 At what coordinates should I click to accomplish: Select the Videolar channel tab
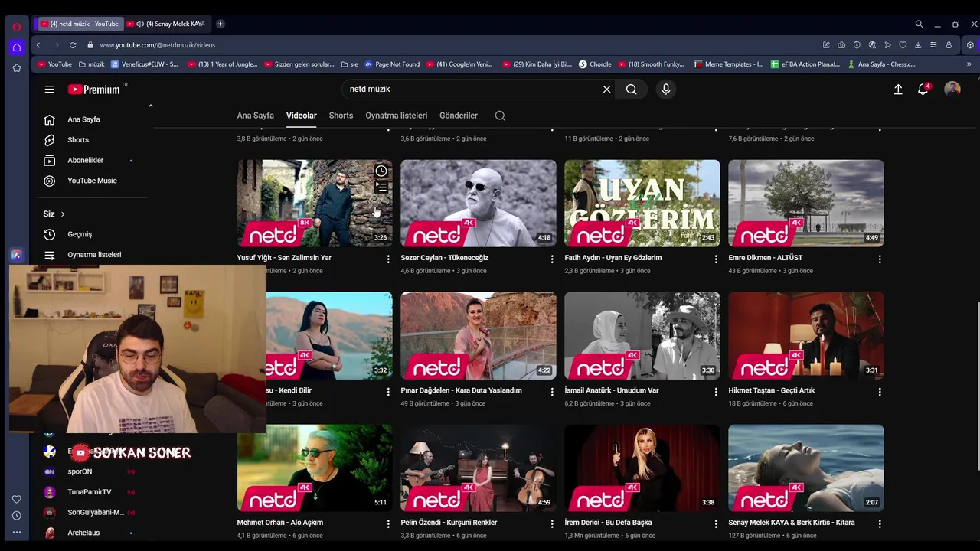301,116
